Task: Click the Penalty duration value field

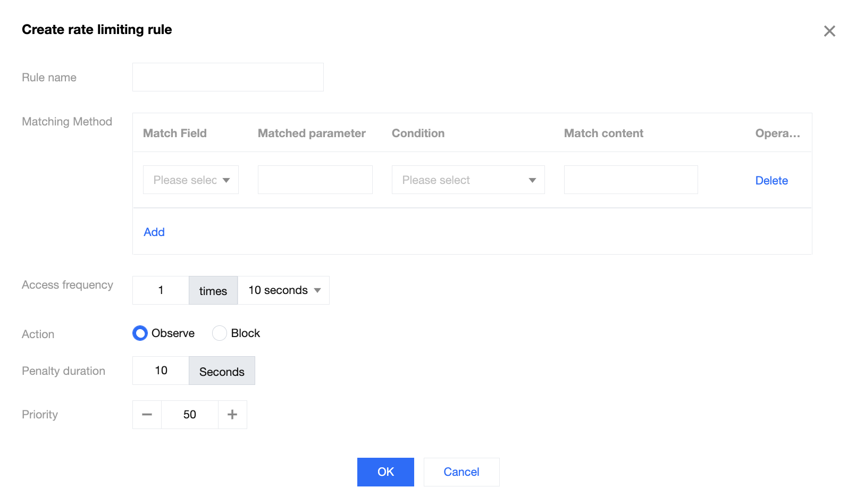Action: 161,371
